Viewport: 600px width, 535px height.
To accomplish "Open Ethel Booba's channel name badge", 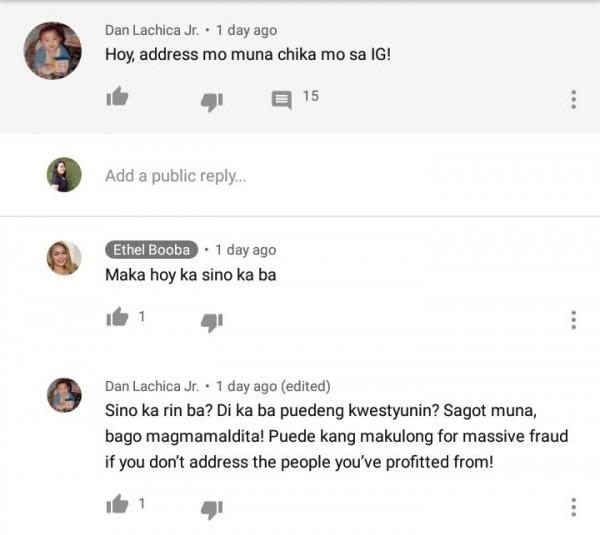I will (x=151, y=250).
